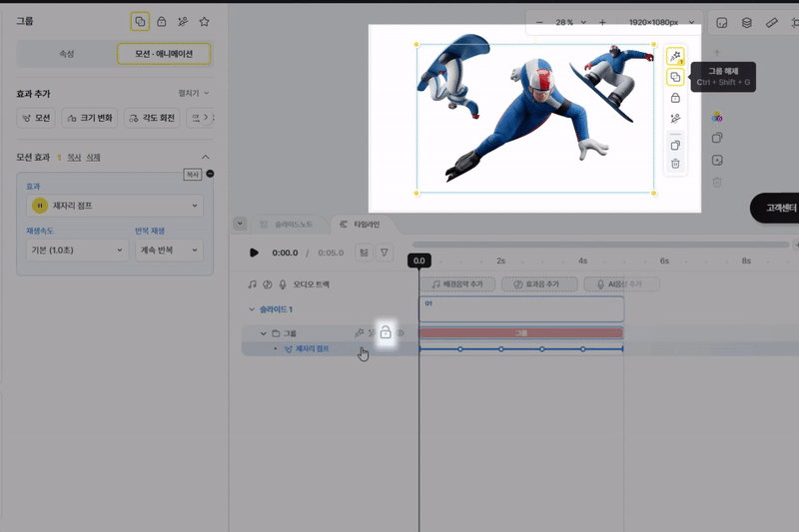Screen dimensions: 799x532
Task: Click the duplicate icon in the floating toolbar
Action: 675,145
